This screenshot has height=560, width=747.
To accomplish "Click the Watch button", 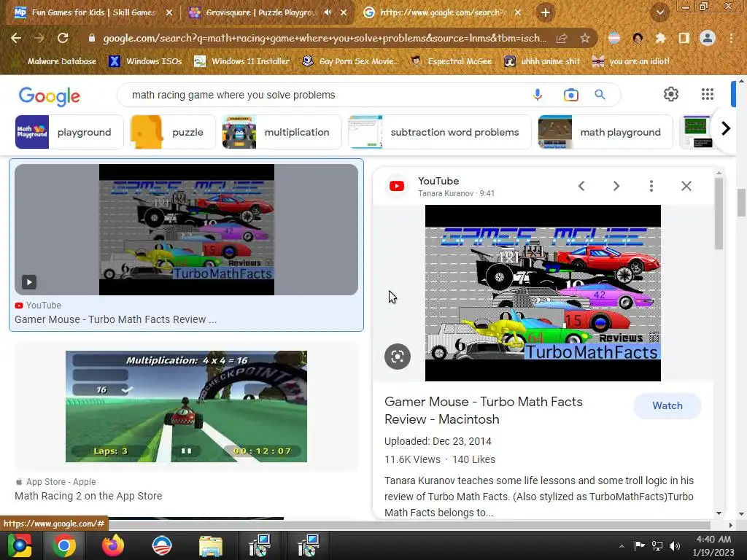I will [667, 405].
